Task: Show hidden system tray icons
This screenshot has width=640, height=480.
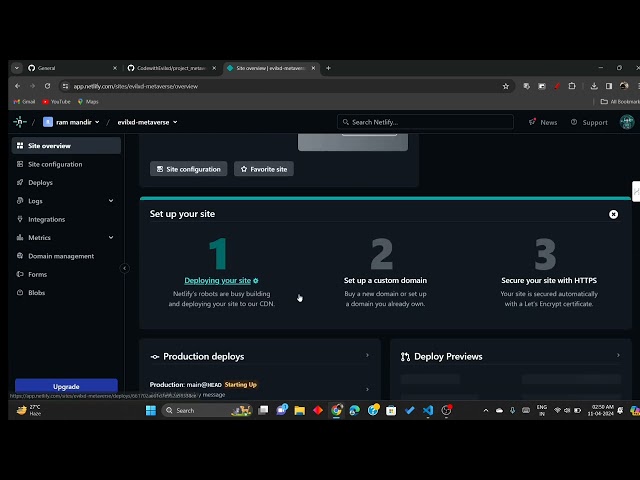Action: pos(486,410)
